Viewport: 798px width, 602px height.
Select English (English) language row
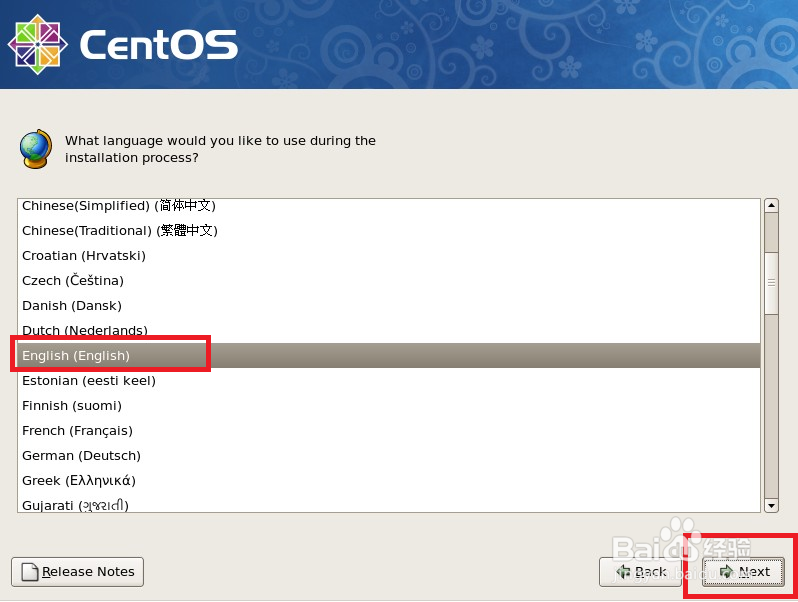tap(389, 355)
